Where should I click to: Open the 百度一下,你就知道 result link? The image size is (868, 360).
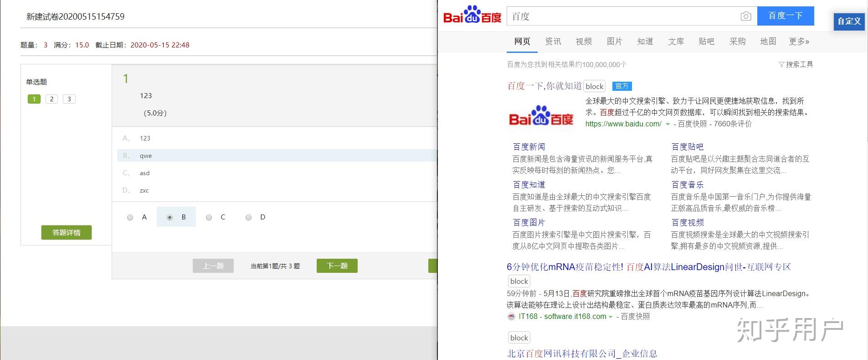point(544,86)
